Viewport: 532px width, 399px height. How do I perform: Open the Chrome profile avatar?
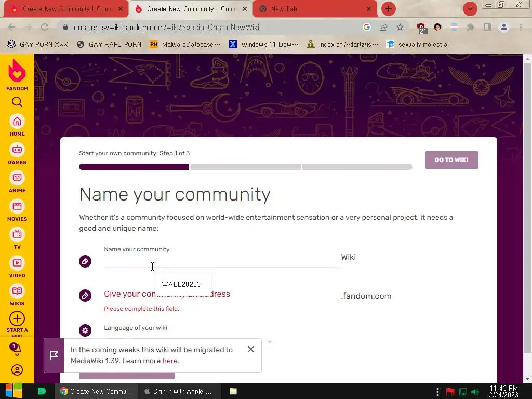(x=504, y=27)
